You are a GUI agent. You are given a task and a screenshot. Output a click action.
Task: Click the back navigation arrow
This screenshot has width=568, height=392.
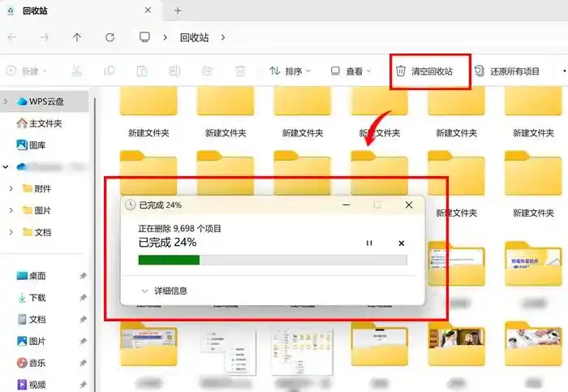12,37
